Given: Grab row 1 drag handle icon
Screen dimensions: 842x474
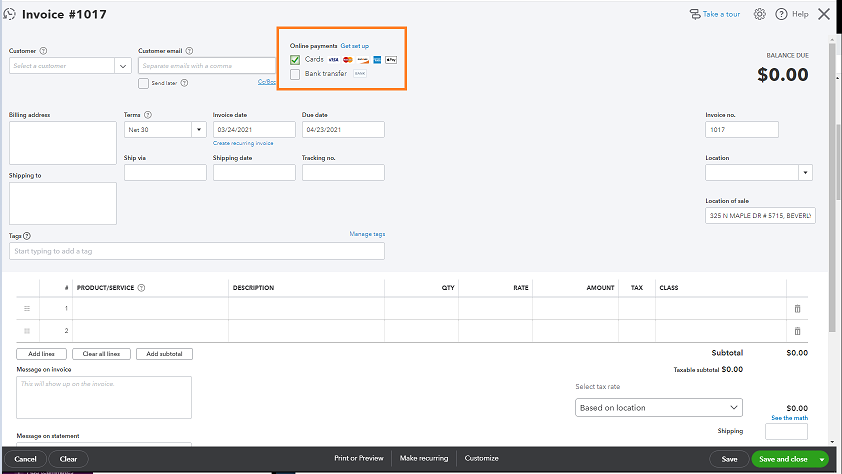Looking at the screenshot, I should 27,309.
